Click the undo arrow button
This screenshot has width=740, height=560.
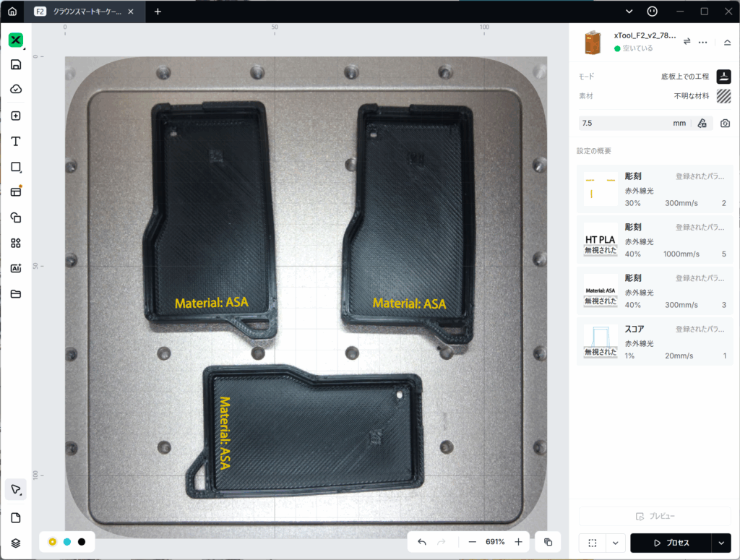422,542
